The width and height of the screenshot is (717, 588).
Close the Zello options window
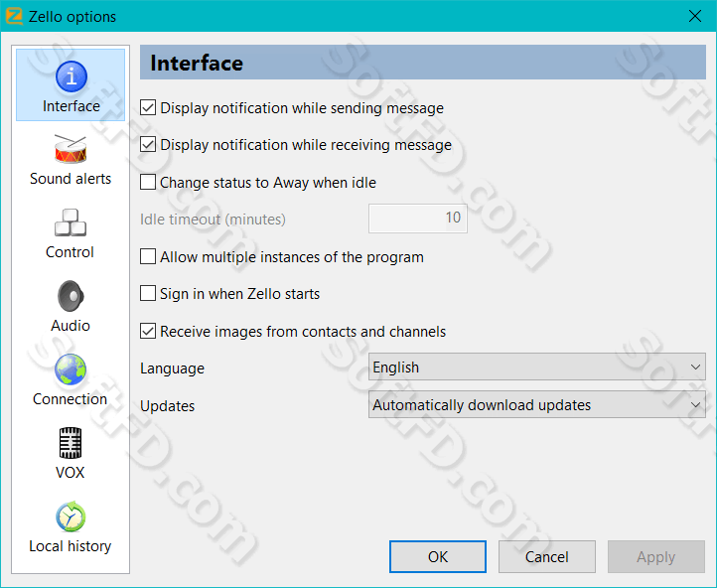[695, 16]
